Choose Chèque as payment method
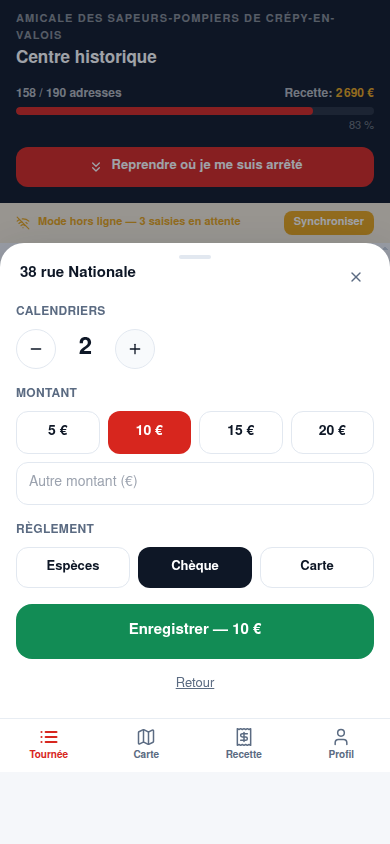This screenshot has width=390, height=844. tap(195, 567)
